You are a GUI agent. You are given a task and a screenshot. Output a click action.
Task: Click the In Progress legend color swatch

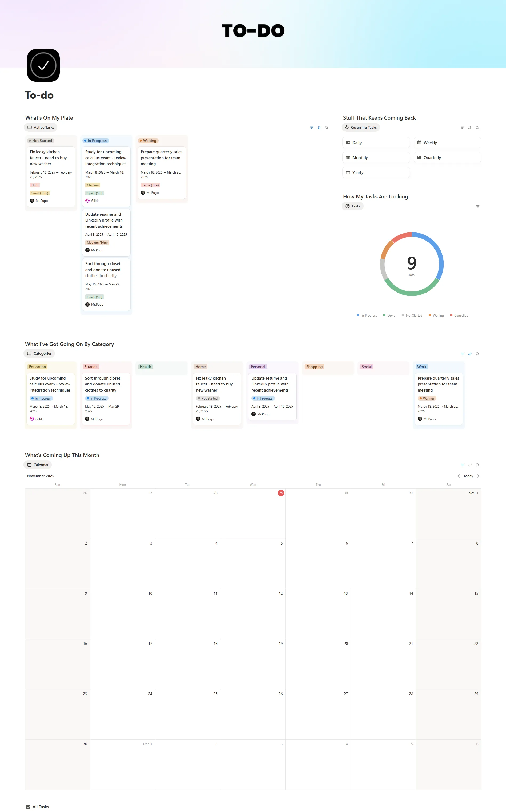[358, 315]
